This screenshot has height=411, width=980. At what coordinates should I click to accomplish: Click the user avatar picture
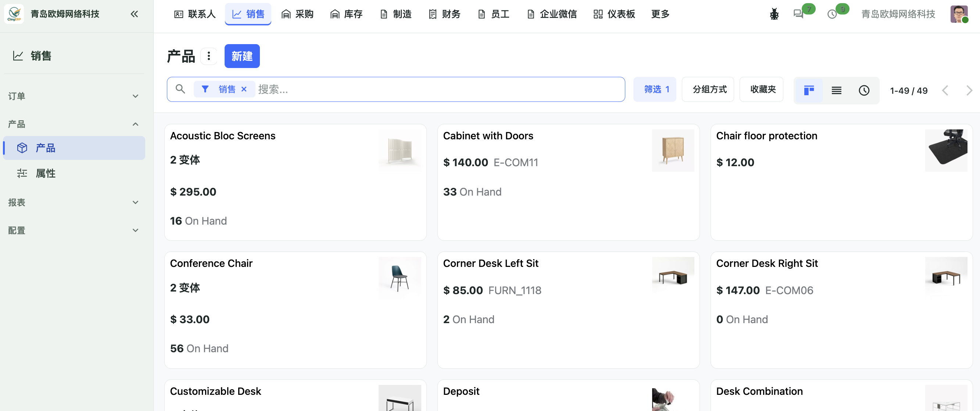pos(959,14)
